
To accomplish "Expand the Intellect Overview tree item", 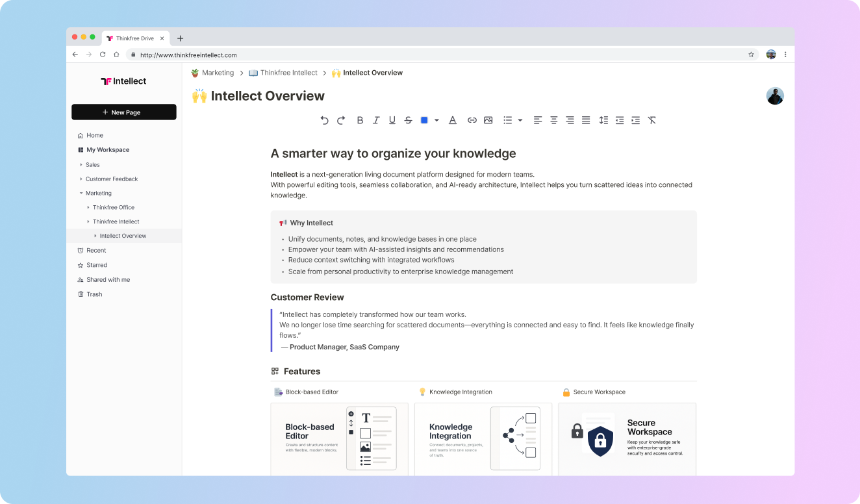I will (x=95, y=236).
